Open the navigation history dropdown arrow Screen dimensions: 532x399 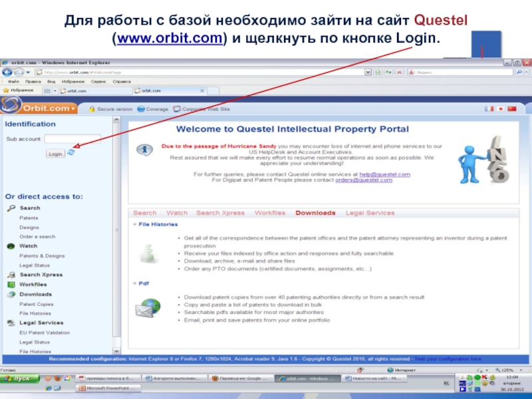click(x=28, y=72)
